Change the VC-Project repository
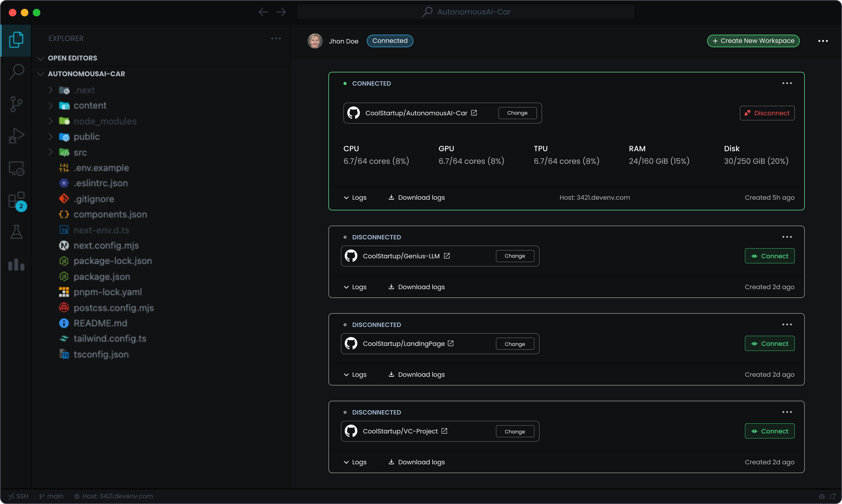This screenshot has height=504, width=842. point(515,432)
